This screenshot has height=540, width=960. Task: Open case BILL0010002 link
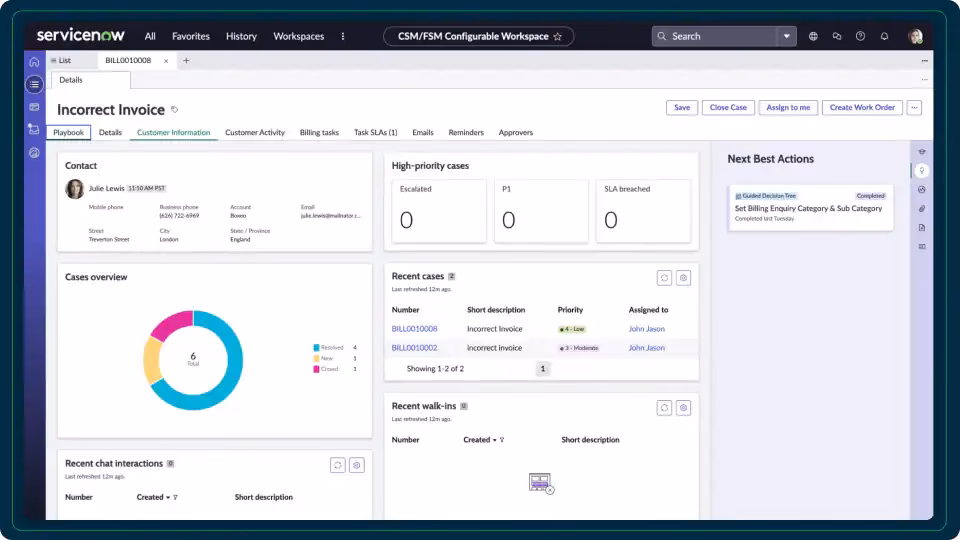[414, 348]
